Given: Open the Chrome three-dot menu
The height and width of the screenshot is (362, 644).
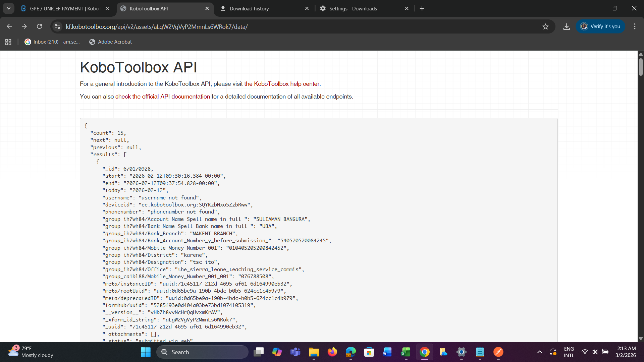Looking at the screenshot, I should point(635,26).
